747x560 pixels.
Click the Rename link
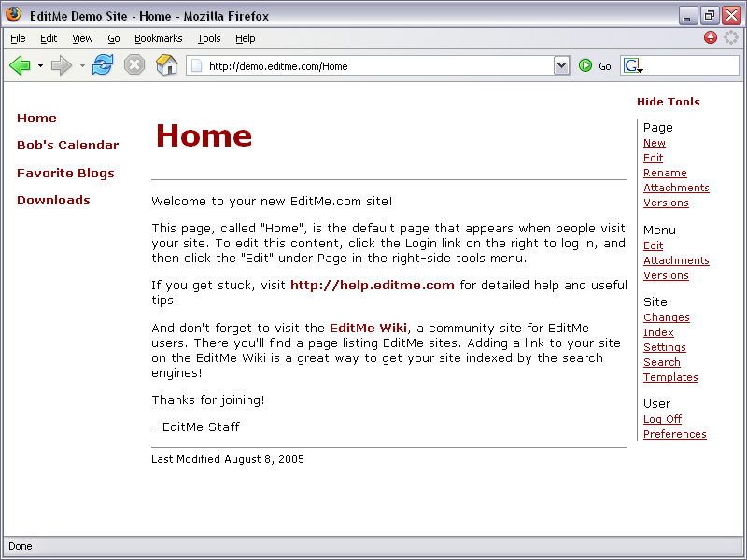click(x=665, y=173)
